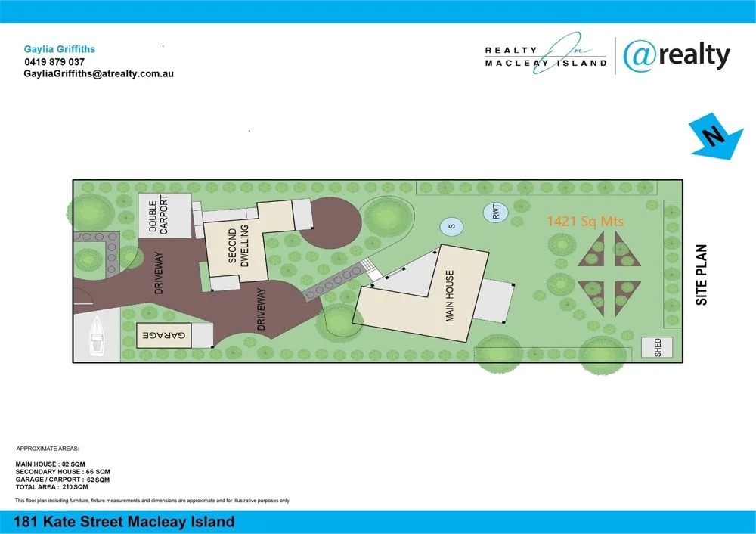Click the DRIVEWAY label beside the double carport
The height and width of the screenshot is (534, 756).
coord(159,273)
